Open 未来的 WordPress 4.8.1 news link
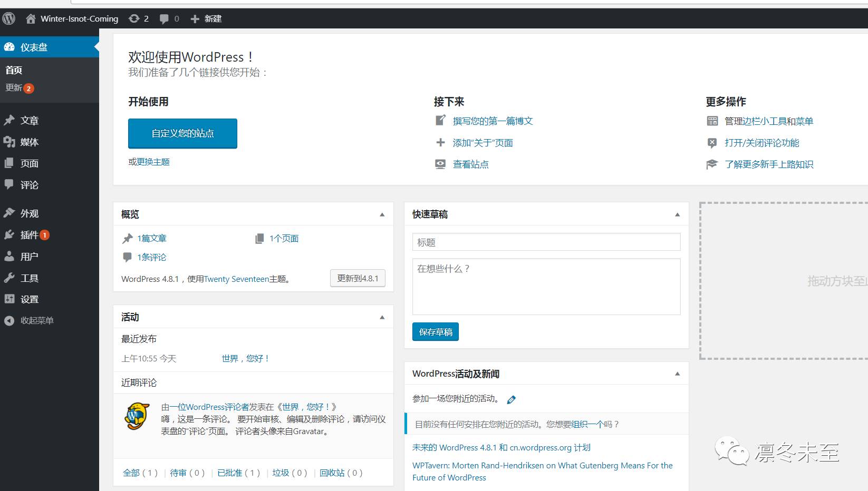The width and height of the screenshot is (868, 491). pyautogui.click(x=501, y=447)
